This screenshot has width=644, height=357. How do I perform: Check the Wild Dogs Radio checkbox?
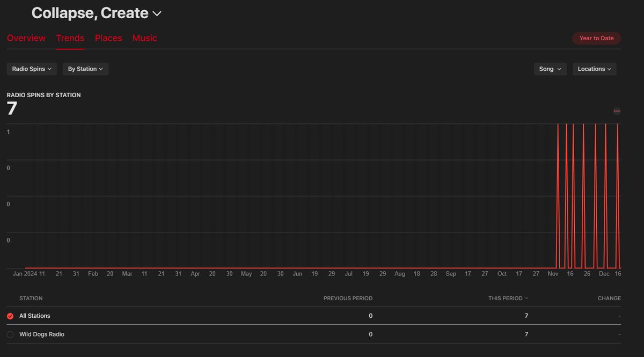(x=10, y=334)
